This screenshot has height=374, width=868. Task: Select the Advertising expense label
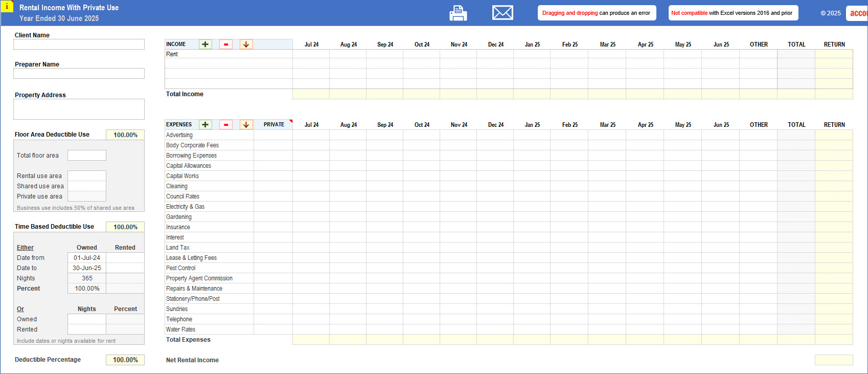pos(179,135)
